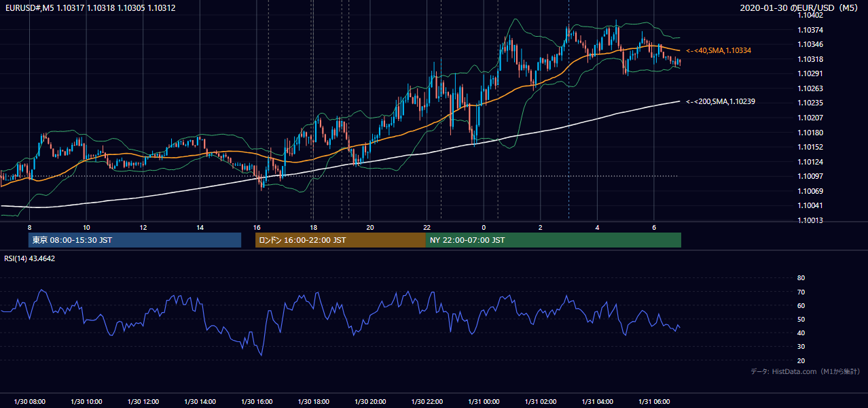This screenshot has width=868, height=408.
Task: Click hour label 16 on price chart axis
Action: tap(256, 227)
